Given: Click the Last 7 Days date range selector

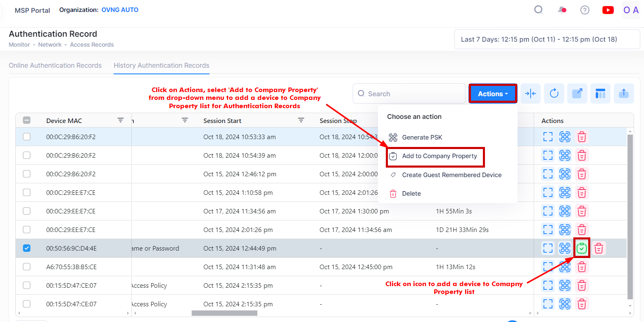Looking at the screenshot, I should click(x=547, y=39).
